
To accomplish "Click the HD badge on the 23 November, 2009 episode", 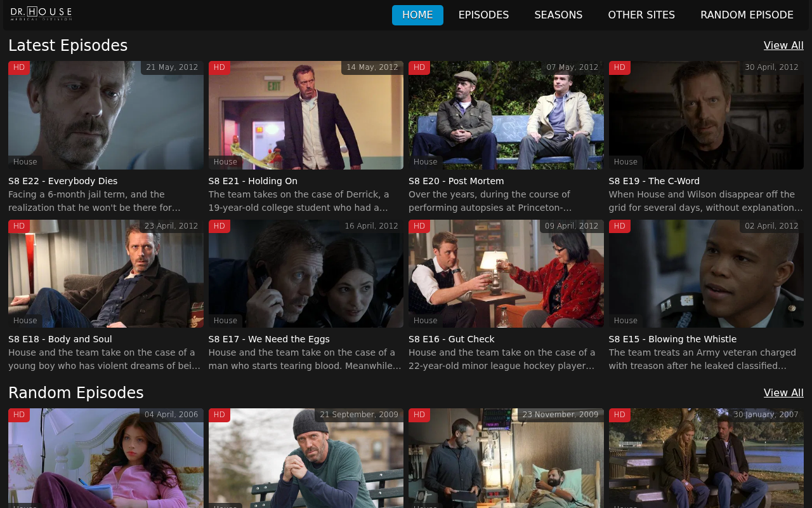I will (x=419, y=415).
